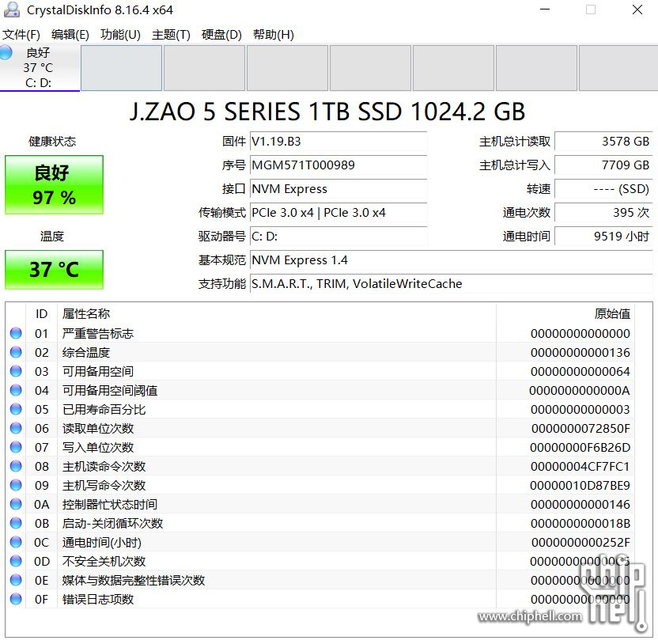The height and width of the screenshot is (644, 658).
Task: Open the 硬盘(D) menu
Action: click(x=221, y=35)
